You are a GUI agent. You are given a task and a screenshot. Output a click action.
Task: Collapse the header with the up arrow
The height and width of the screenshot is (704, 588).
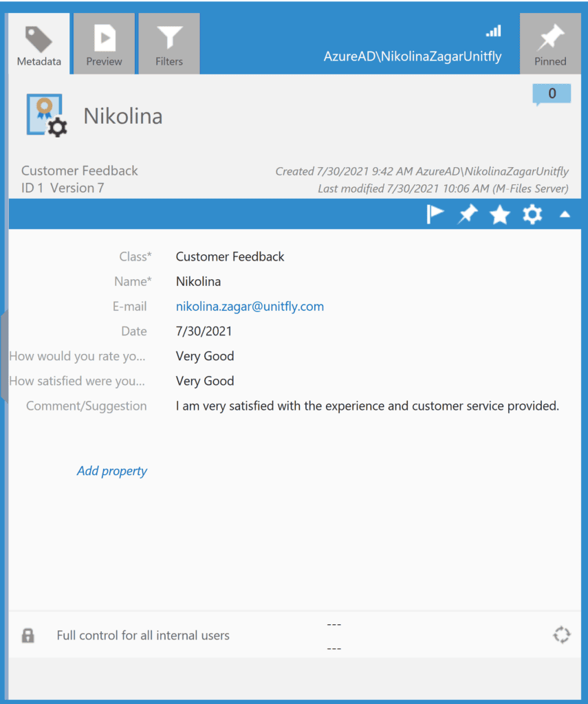[x=565, y=214]
